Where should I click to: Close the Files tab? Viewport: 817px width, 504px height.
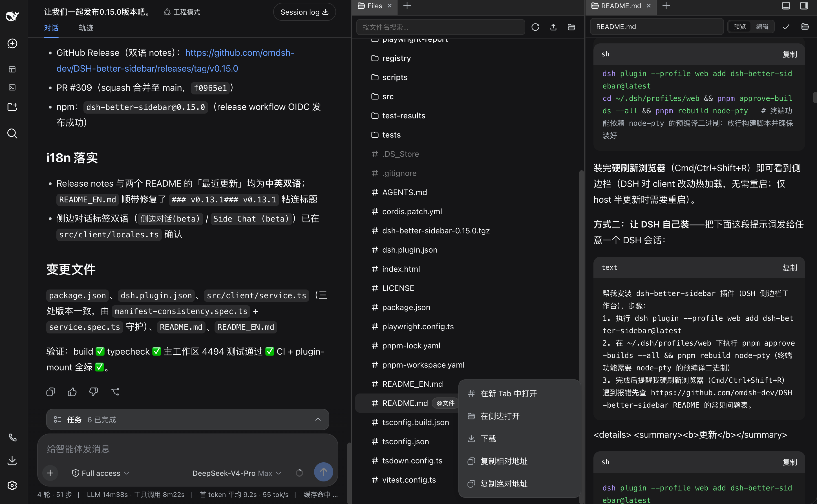[x=389, y=6]
